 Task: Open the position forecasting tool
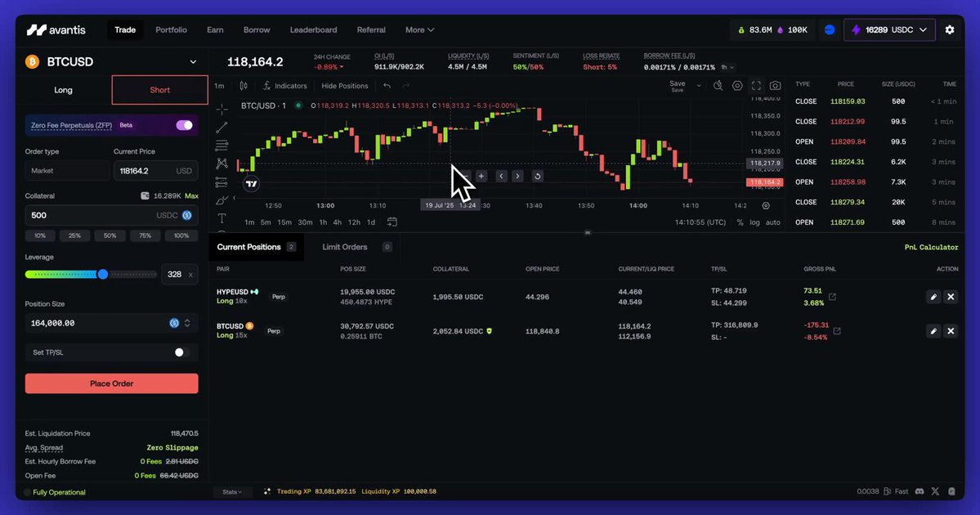point(222,181)
